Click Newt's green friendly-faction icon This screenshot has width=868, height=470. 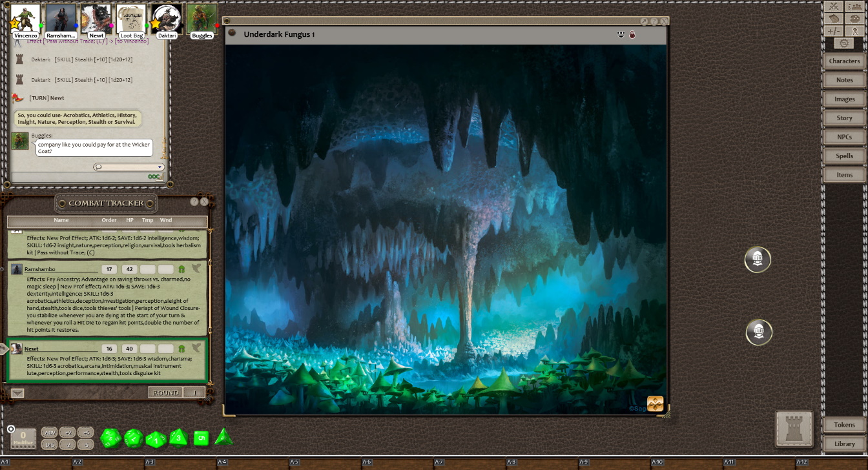(181, 349)
